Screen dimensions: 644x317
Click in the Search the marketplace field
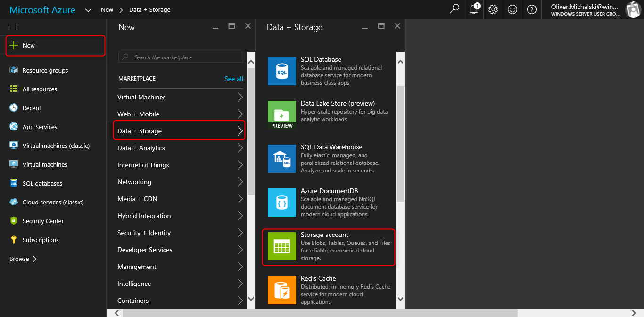(181, 57)
